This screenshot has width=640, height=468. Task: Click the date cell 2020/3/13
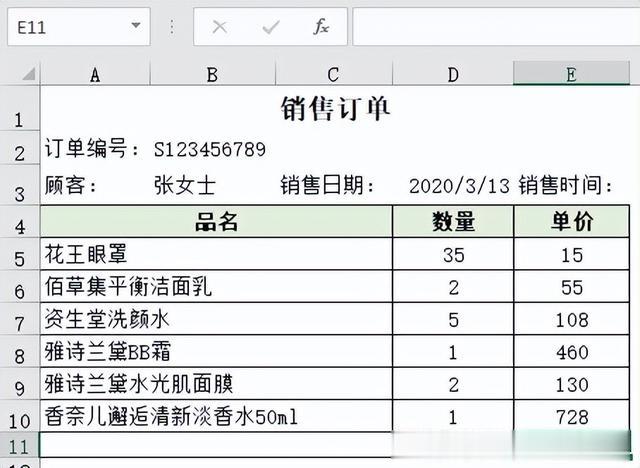[460, 186]
